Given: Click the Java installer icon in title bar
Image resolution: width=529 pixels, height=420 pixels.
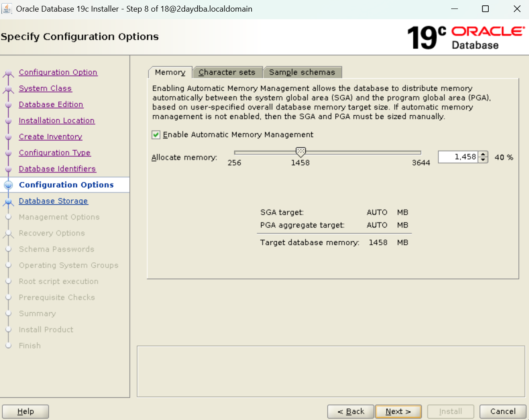Looking at the screenshot, I should coord(6,9).
